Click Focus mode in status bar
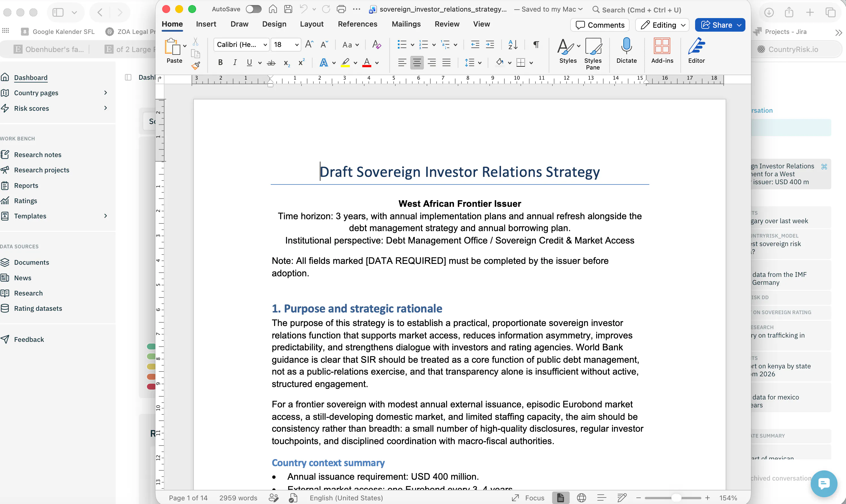Screen dimensions: 846x504 pyautogui.click(x=528, y=498)
